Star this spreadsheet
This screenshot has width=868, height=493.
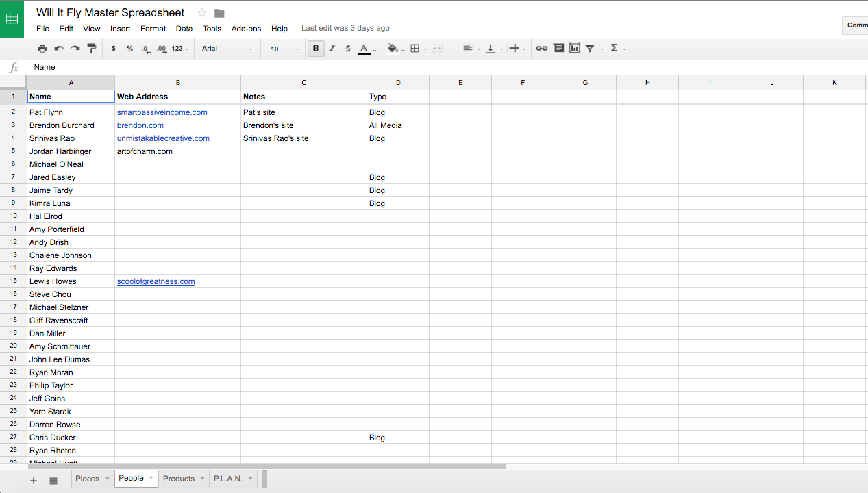(202, 13)
